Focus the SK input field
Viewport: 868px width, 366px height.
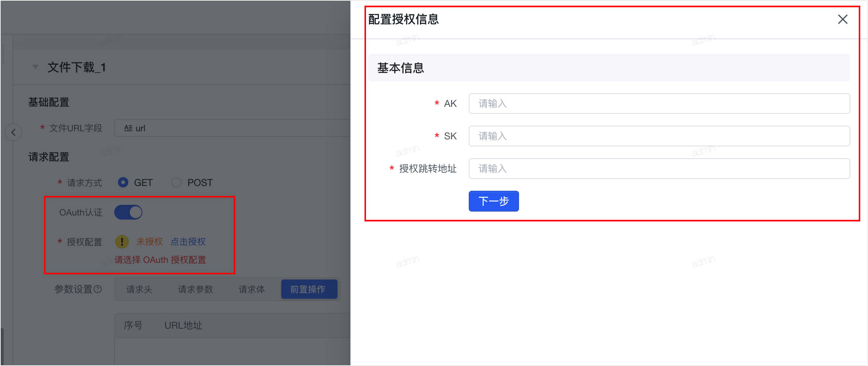click(659, 136)
